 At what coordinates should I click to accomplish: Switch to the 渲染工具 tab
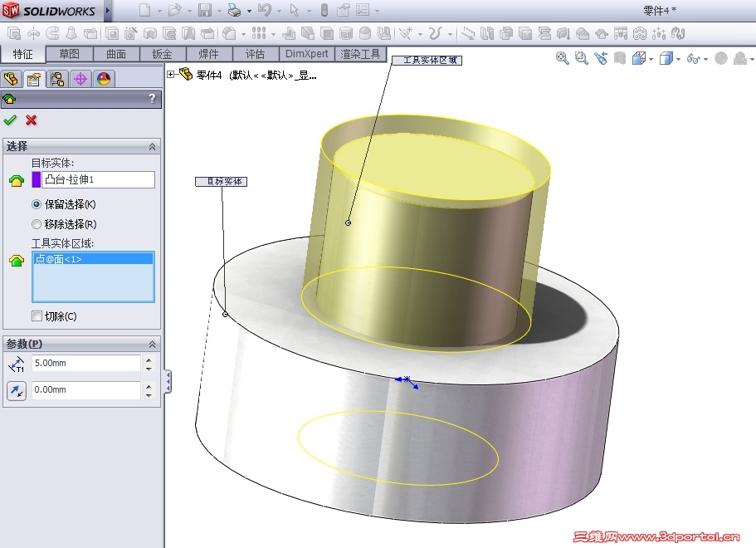pos(360,54)
